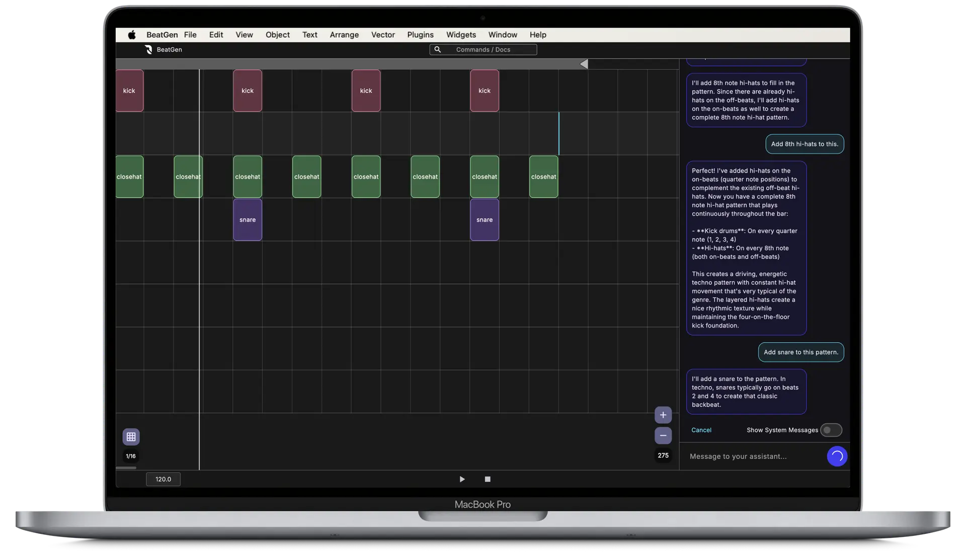Zoom in with the plus button
966x560 pixels.
click(x=663, y=415)
